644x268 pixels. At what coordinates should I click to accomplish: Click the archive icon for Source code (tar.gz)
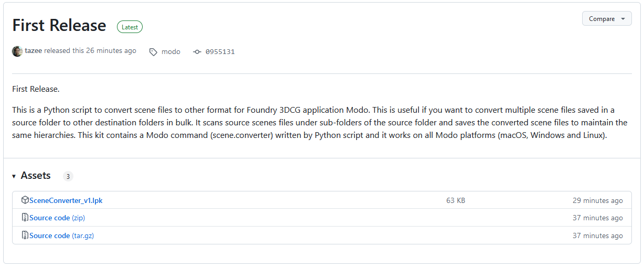pos(25,235)
